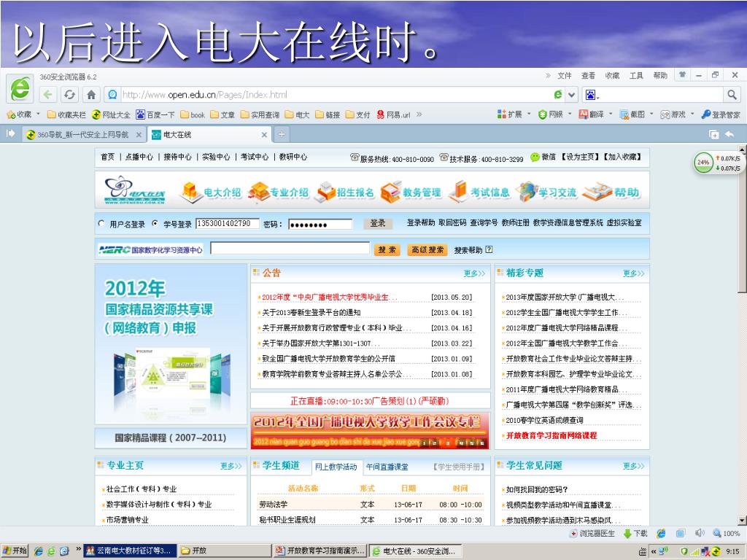The width and height of the screenshot is (747, 560).
Task: Select the 网上教学活动 tab
Action: click(x=336, y=467)
